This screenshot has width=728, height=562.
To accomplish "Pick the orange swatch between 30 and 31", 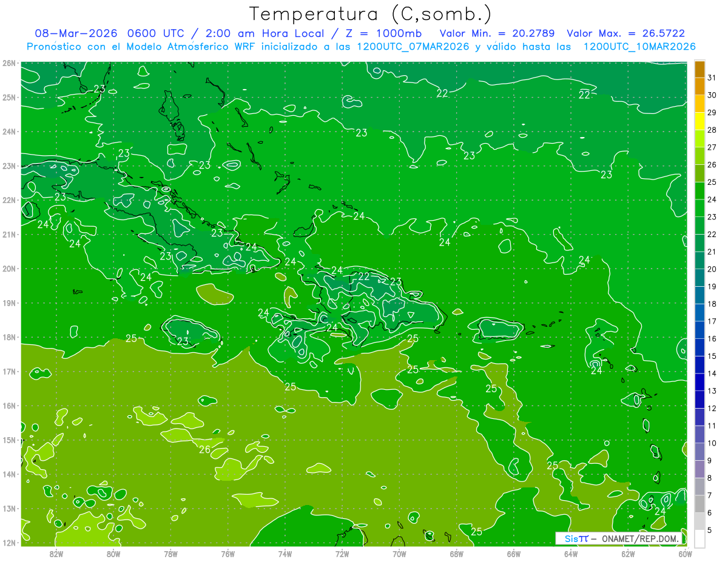I will tap(699, 87).
